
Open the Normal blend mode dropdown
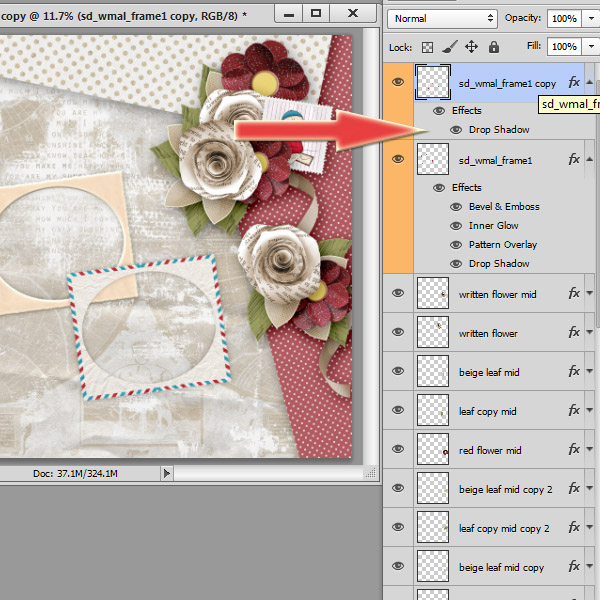[443, 19]
